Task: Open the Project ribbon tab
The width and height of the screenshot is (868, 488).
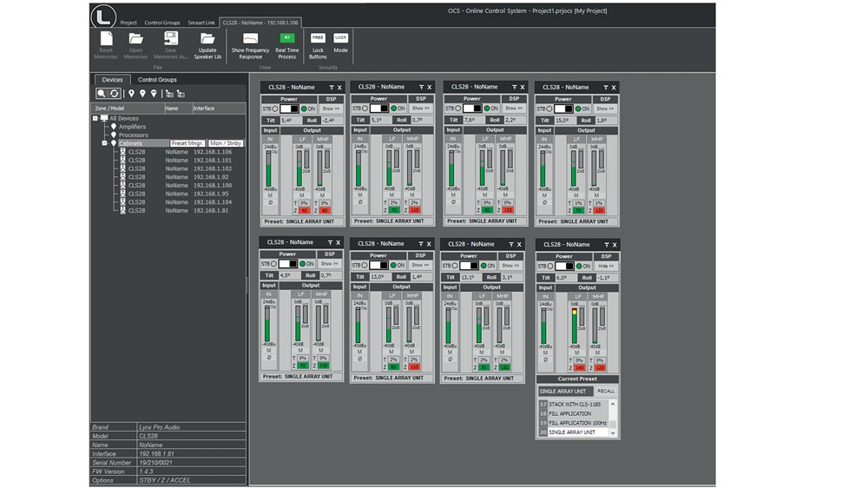Action: [x=128, y=23]
